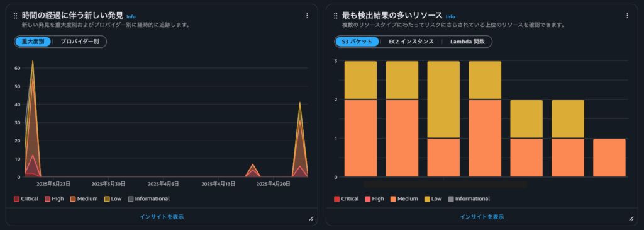Click resize corner icon of left widget
The image size is (644, 230).
click(x=311, y=219)
